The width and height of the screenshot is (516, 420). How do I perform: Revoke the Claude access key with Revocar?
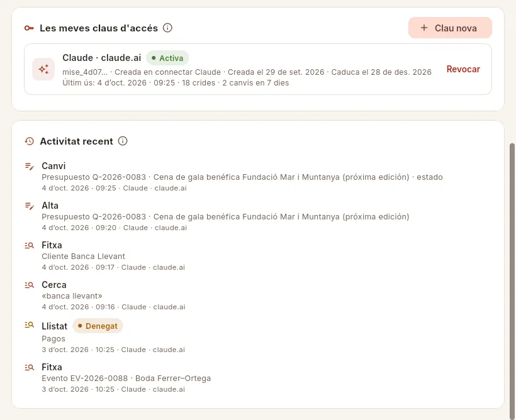coord(463,69)
